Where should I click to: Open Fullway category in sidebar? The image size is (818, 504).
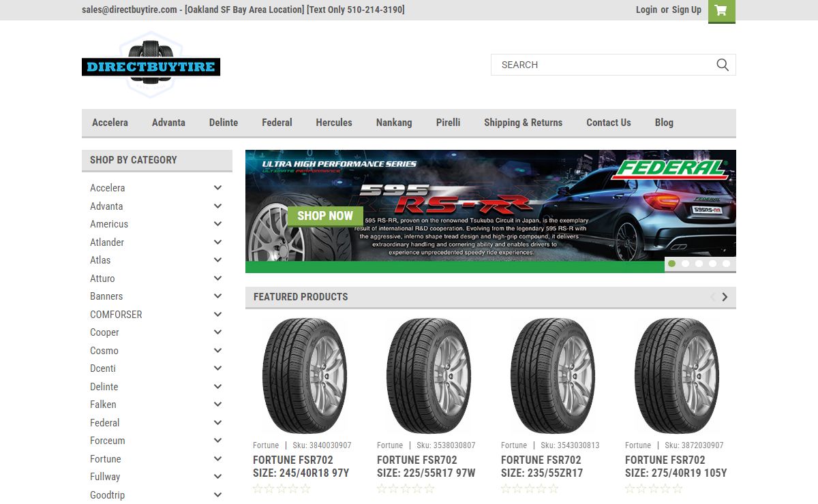pos(105,477)
